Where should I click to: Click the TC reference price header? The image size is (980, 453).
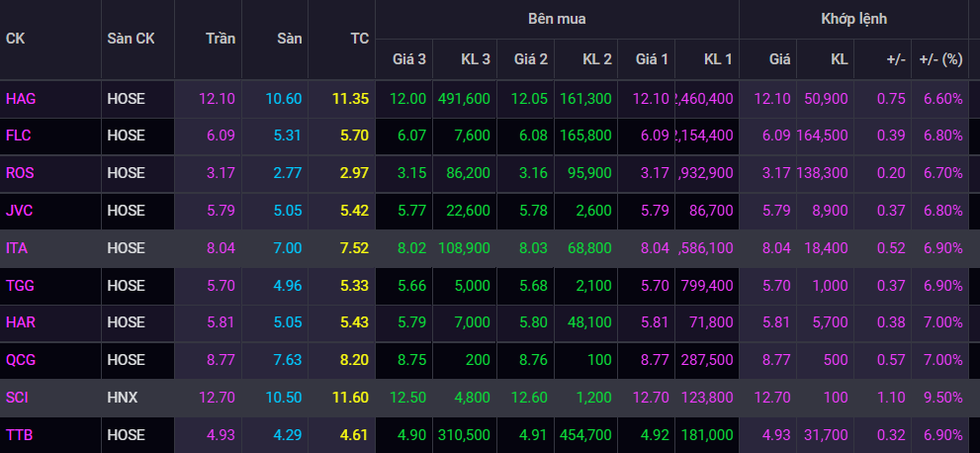pyautogui.click(x=359, y=39)
